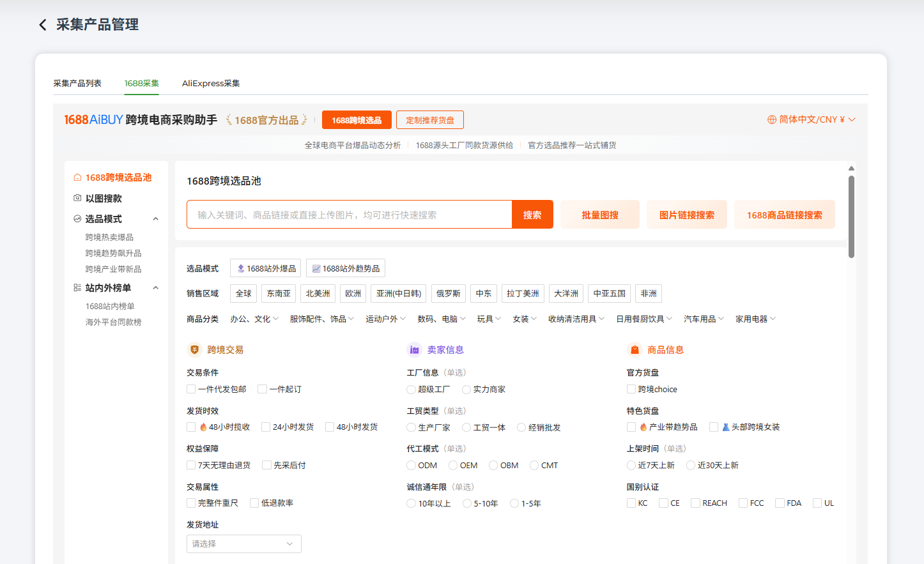Go back using the left arrow icon
The width and height of the screenshot is (924, 564).
[43, 25]
